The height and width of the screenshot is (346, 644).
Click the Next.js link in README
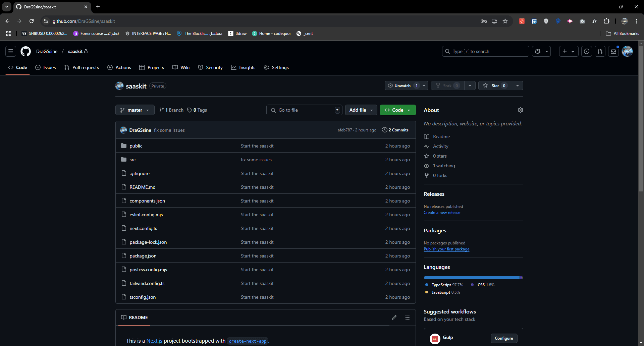[154, 341]
